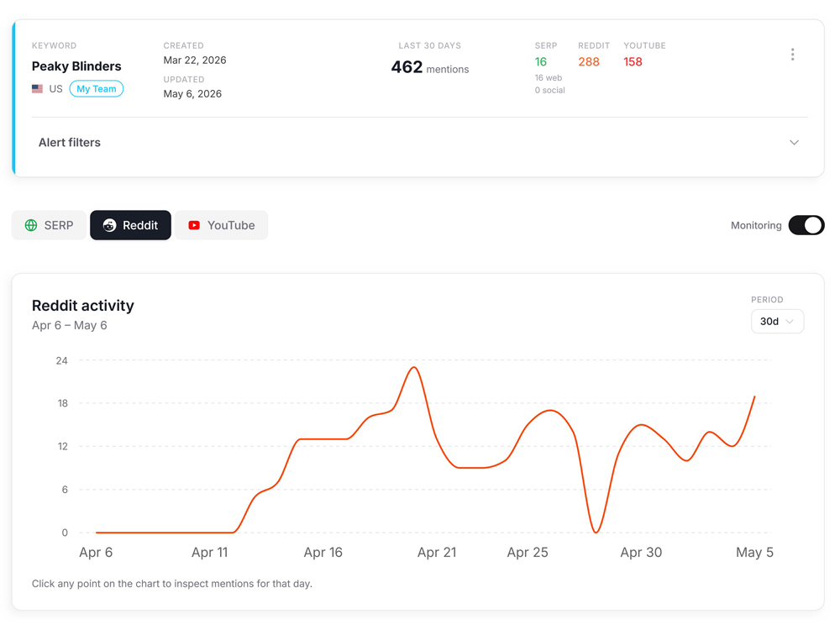Screen dimensions: 840x630
Task: Expand the Alert filters section
Action: 794,143
